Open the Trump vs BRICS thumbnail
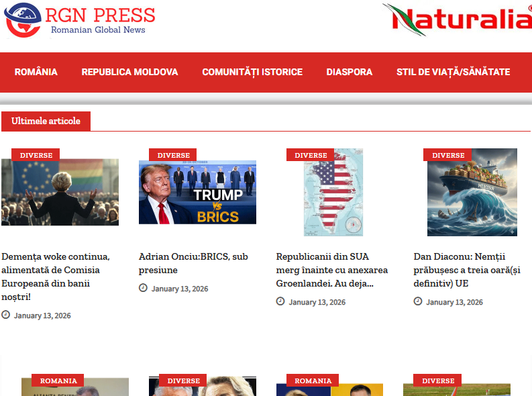This screenshot has width=532, height=396. [197, 193]
